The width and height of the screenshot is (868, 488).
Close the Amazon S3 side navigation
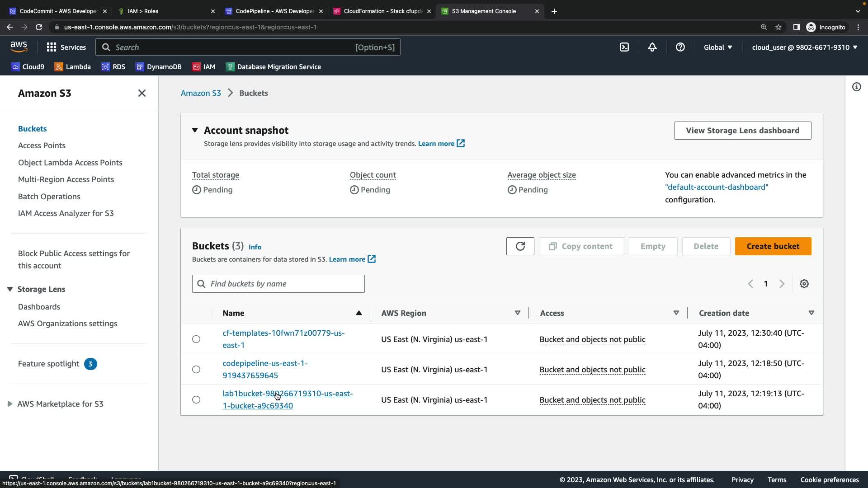(x=142, y=93)
